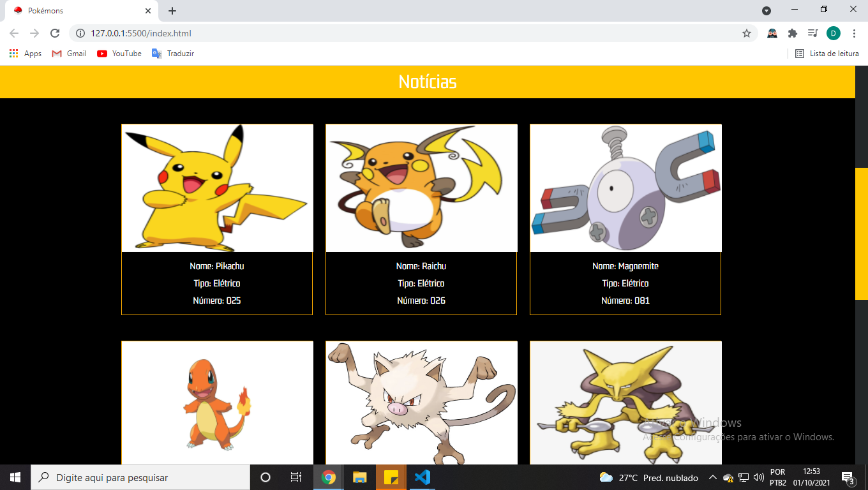Open Lista de leitura panel
The height and width of the screenshot is (490, 868).
coord(827,54)
